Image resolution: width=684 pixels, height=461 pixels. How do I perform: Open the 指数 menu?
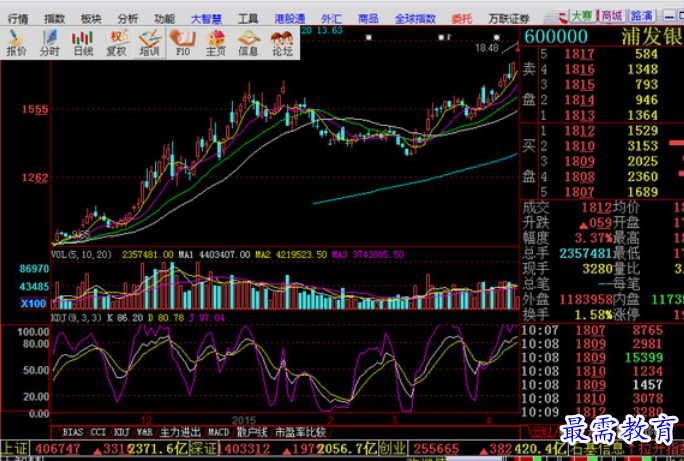click(55, 18)
